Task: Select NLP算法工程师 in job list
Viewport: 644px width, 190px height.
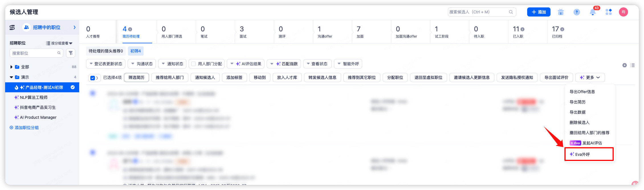Action: tap(34, 97)
